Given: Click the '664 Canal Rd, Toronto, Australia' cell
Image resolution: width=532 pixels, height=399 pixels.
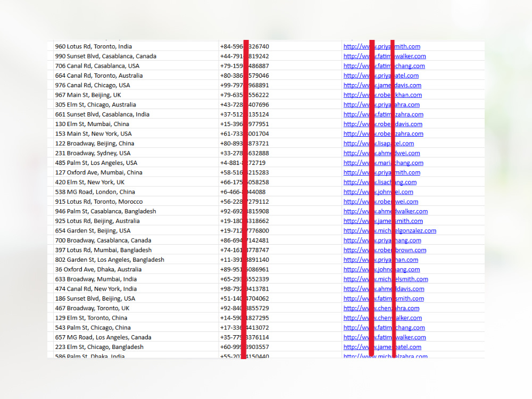Looking at the screenshot, I should click(99, 76).
